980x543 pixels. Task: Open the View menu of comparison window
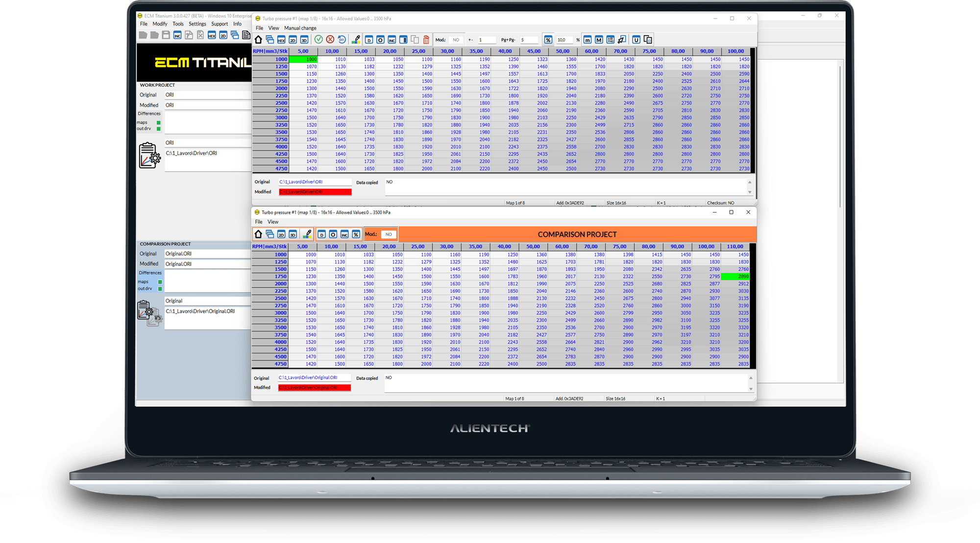pos(273,222)
